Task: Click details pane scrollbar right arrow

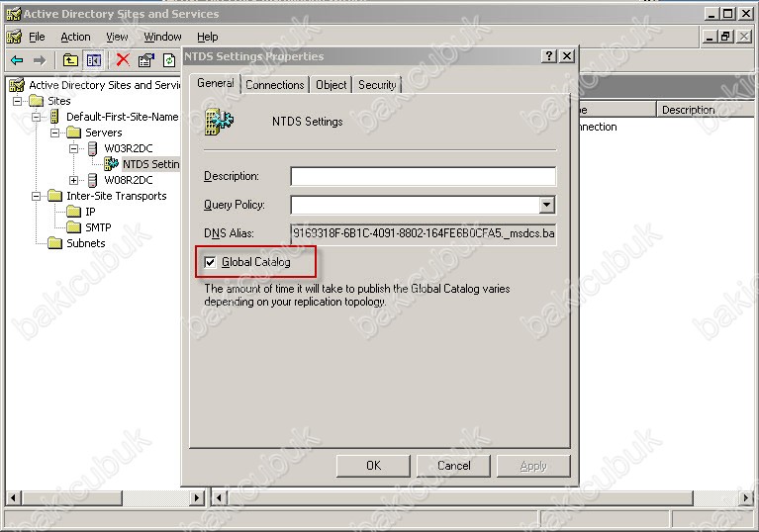Action: pos(746,497)
